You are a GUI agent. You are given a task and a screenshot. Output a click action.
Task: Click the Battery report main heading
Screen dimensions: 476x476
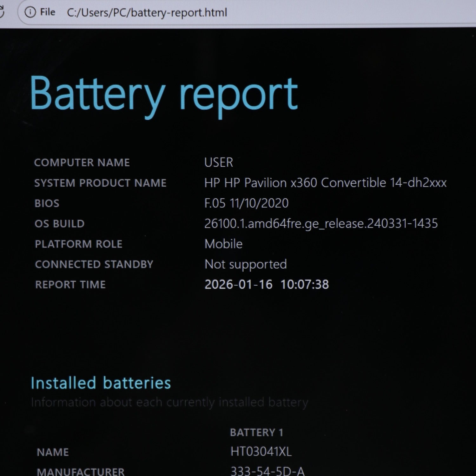[163, 95]
